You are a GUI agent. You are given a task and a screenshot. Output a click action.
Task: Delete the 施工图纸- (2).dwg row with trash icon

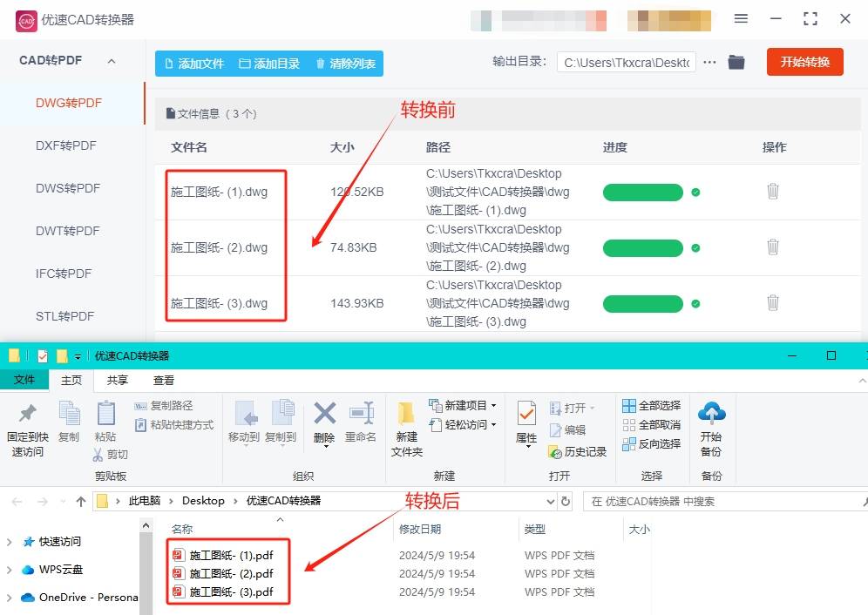(x=773, y=247)
